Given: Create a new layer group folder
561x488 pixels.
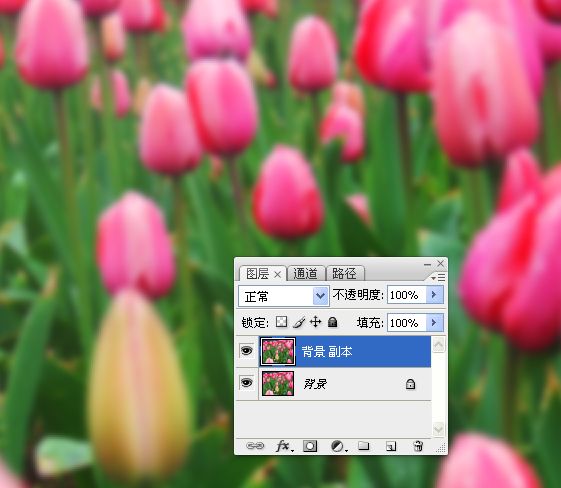Looking at the screenshot, I should coord(364,446).
